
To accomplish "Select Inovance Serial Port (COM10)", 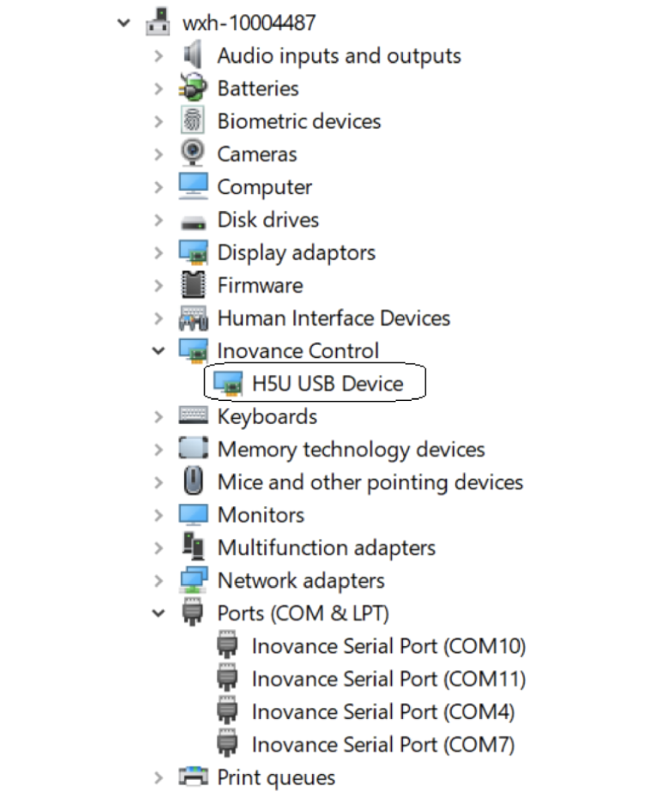I will 389,646.
